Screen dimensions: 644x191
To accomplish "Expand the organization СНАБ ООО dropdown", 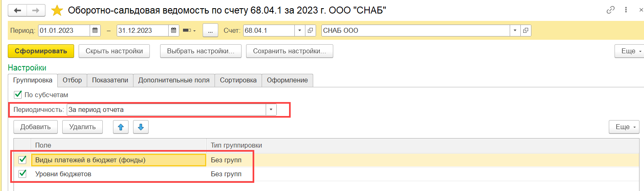I will 515,30.
